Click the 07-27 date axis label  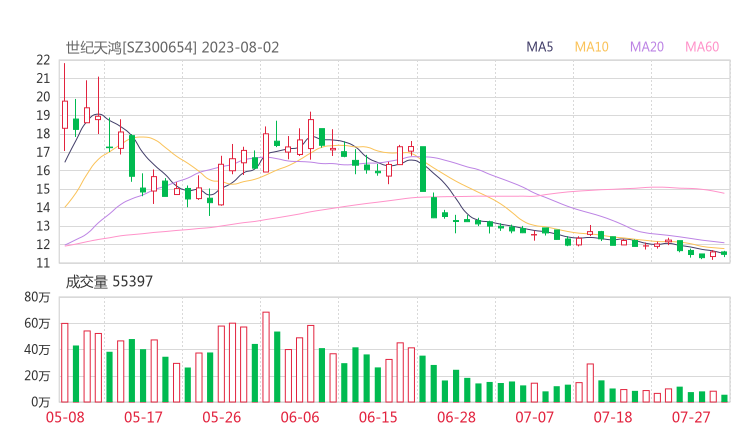pos(691,417)
